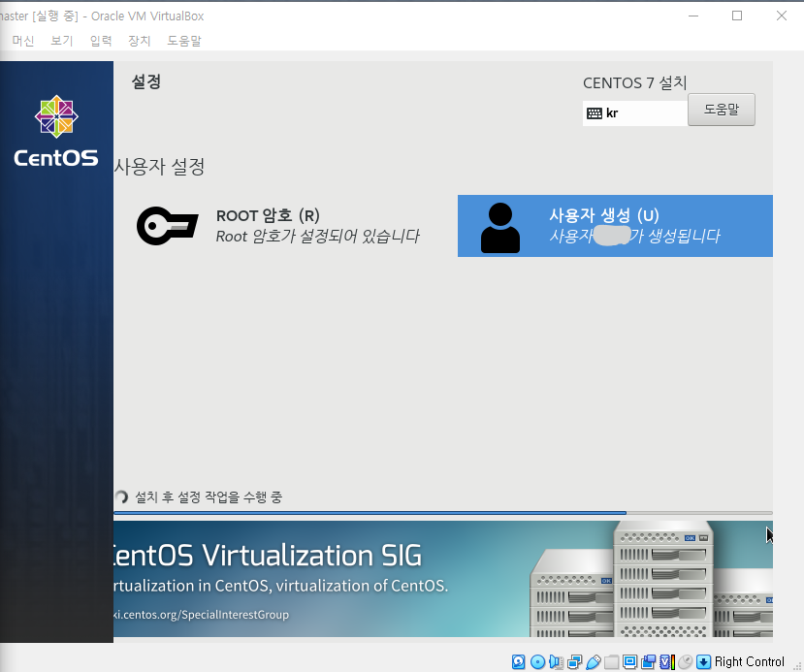Click the ROOT password key icon

(167, 226)
